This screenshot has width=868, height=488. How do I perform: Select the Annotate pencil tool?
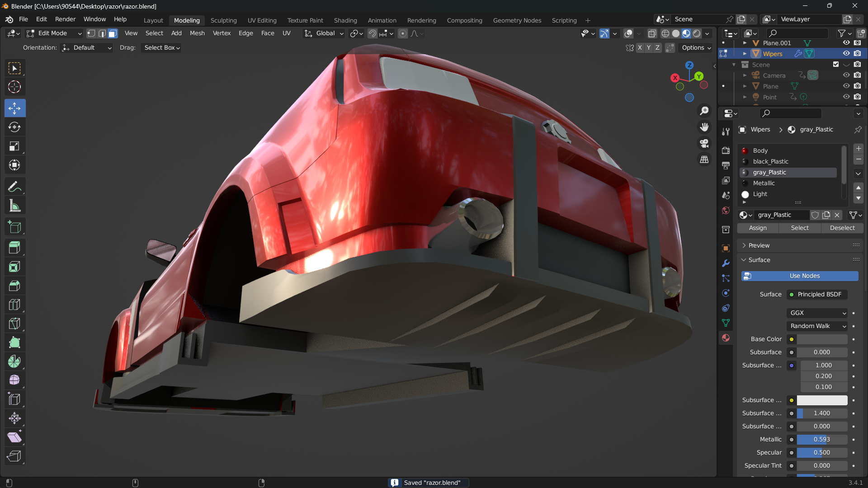[14, 187]
